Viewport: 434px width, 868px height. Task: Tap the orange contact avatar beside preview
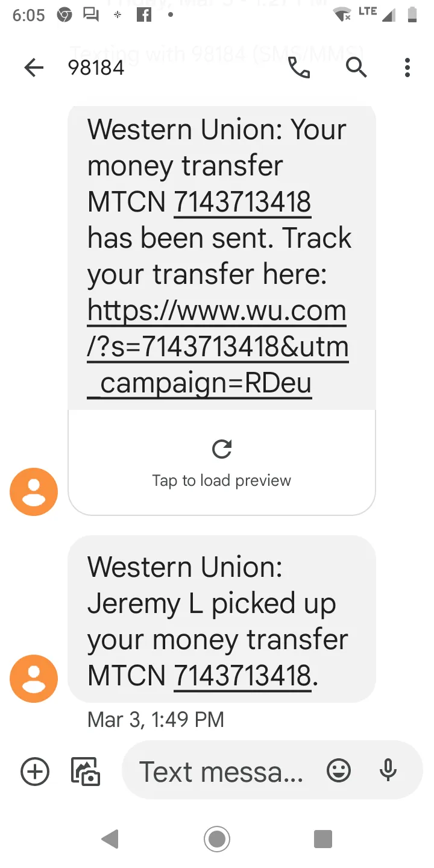coord(34,492)
